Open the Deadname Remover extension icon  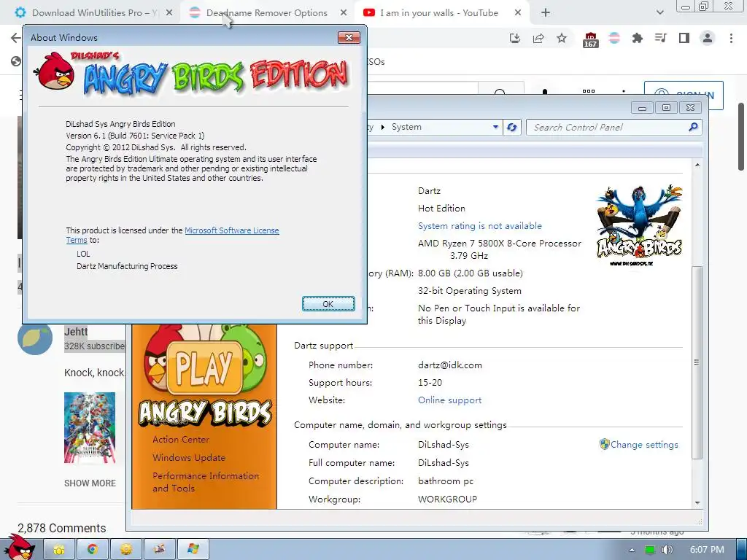pyautogui.click(x=614, y=38)
